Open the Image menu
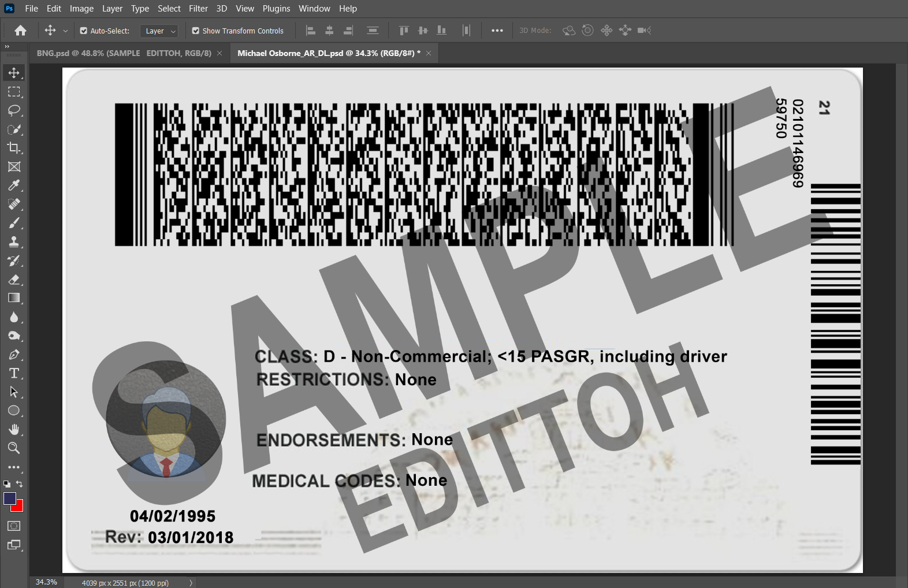Viewport: 908px width, 588px height. click(81, 9)
